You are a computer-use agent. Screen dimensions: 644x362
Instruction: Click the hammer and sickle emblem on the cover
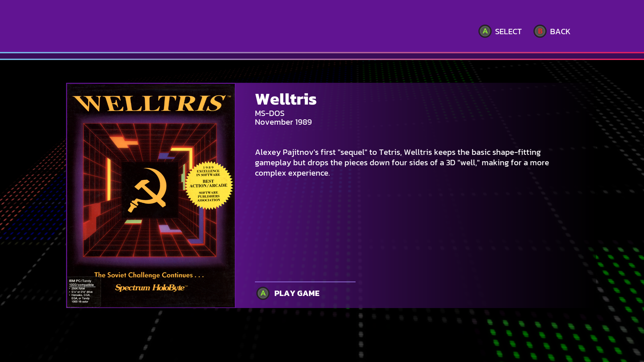(148, 190)
